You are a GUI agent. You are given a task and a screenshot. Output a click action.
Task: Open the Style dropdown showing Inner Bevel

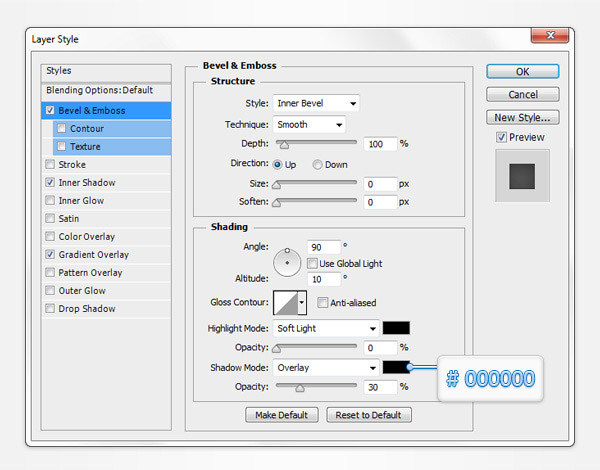(316, 103)
